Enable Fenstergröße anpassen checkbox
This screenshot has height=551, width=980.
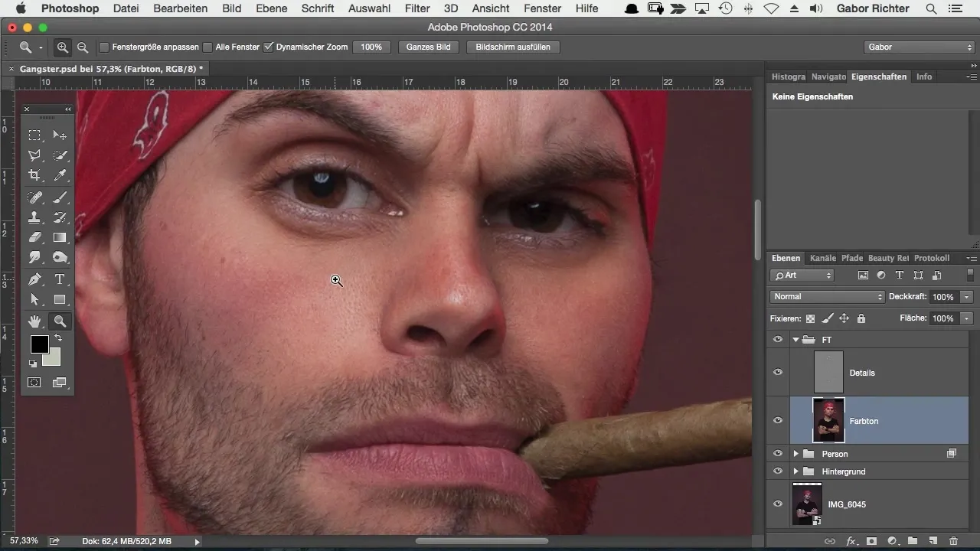[104, 47]
